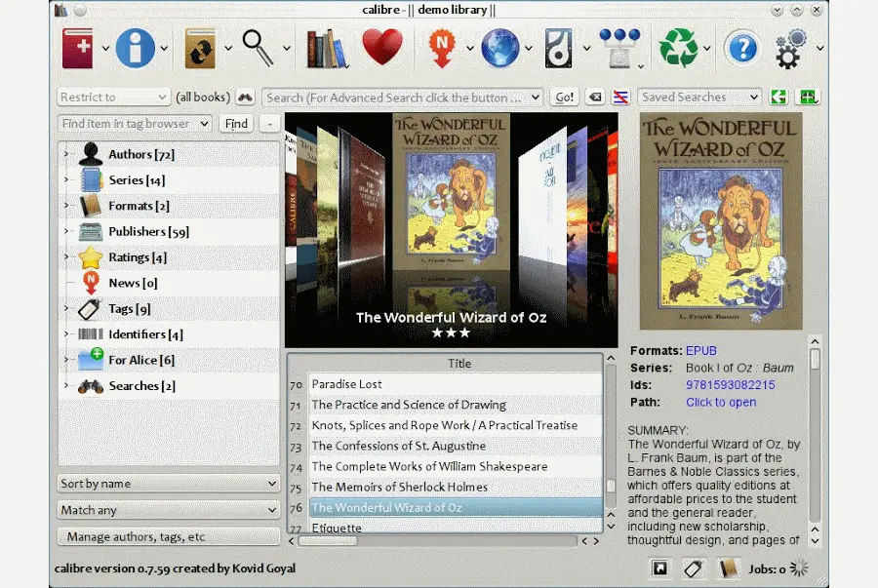The height and width of the screenshot is (588, 878).
Task: Click the red heart Donate icon
Action: [x=382, y=47]
